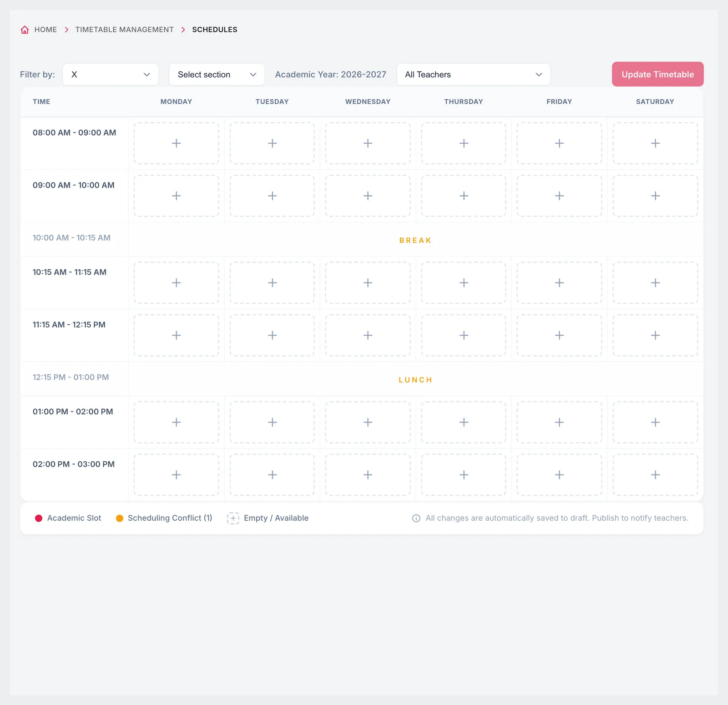Click the BREAK row label
The width and height of the screenshot is (728, 705).
click(x=415, y=240)
